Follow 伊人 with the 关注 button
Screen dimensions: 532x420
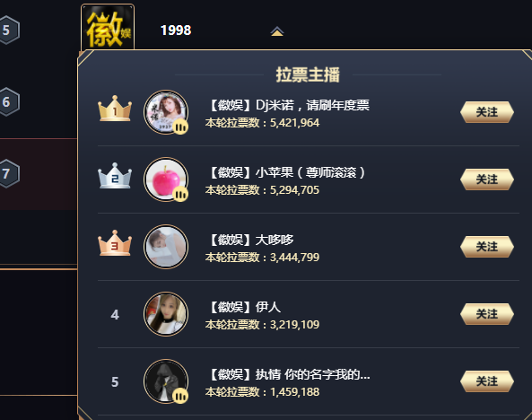(487, 314)
